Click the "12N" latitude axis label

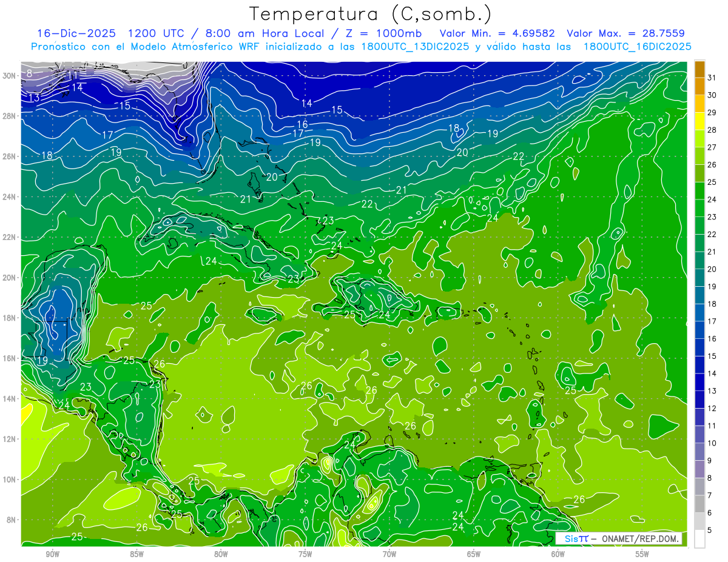pyautogui.click(x=9, y=439)
